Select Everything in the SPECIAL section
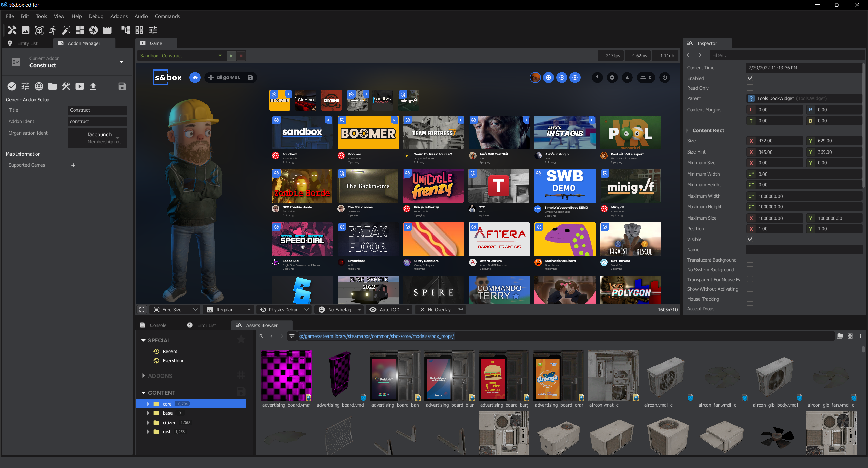868x468 pixels. 174,361
